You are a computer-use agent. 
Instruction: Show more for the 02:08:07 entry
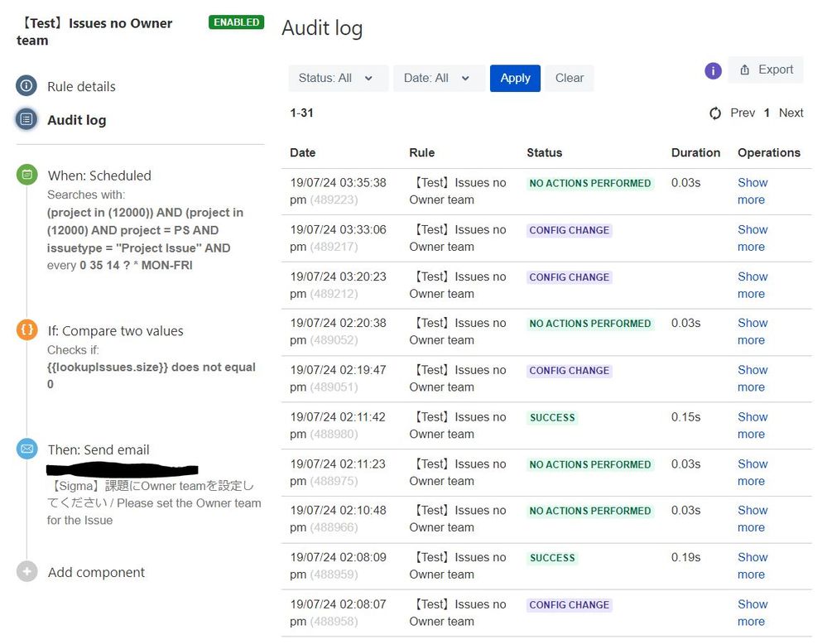click(x=752, y=613)
